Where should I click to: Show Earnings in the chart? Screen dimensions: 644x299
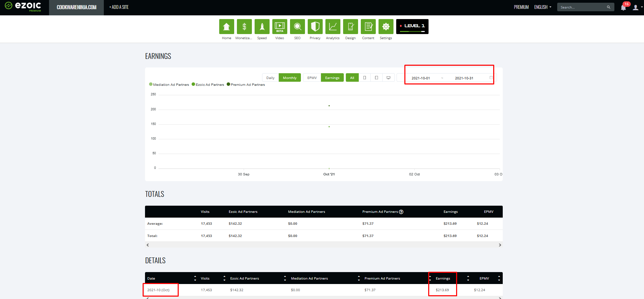point(332,78)
